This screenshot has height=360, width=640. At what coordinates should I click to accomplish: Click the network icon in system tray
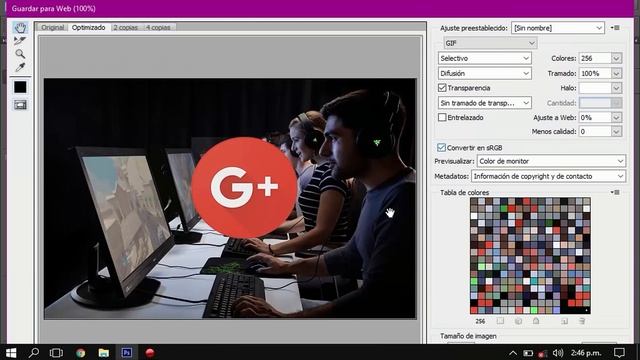coord(542,353)
